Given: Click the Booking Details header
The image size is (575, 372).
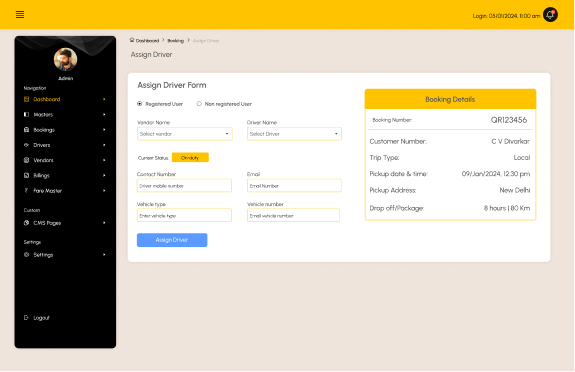Looking at the screenshot, I should 450,99.
